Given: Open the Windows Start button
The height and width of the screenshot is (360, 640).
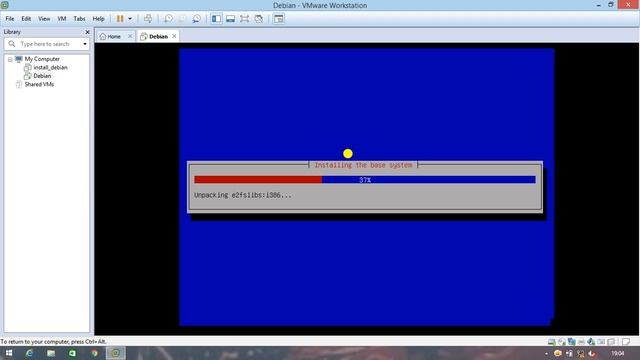Looking at the screenshot, I should tap(9, 353).
